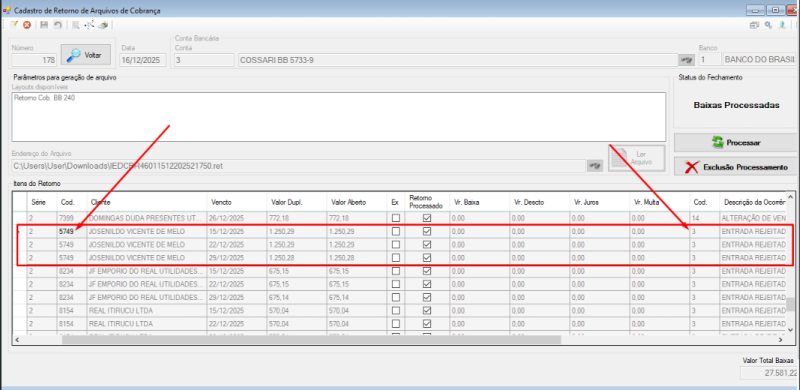800x390 pixels.
Task: Click the Vencto column header
Action: (237, 202)
